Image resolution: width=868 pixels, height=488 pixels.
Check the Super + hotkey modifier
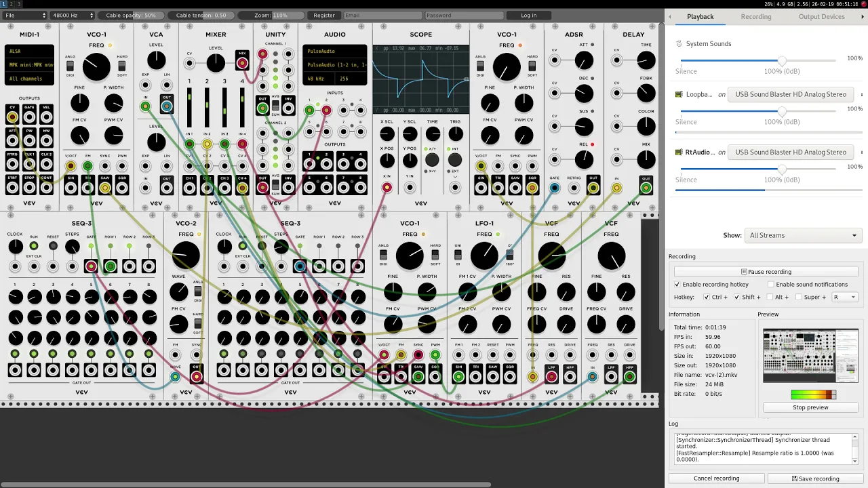(798, 297)
